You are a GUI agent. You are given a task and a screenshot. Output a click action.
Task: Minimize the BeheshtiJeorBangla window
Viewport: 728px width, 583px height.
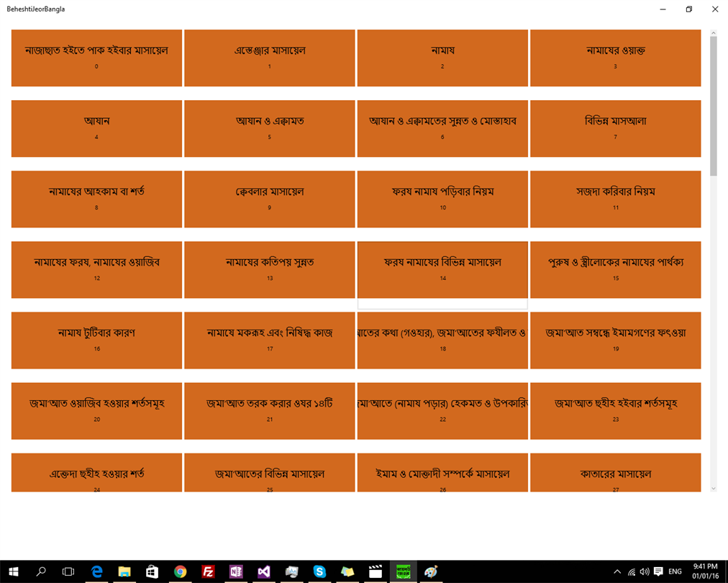tap(663, 9)
